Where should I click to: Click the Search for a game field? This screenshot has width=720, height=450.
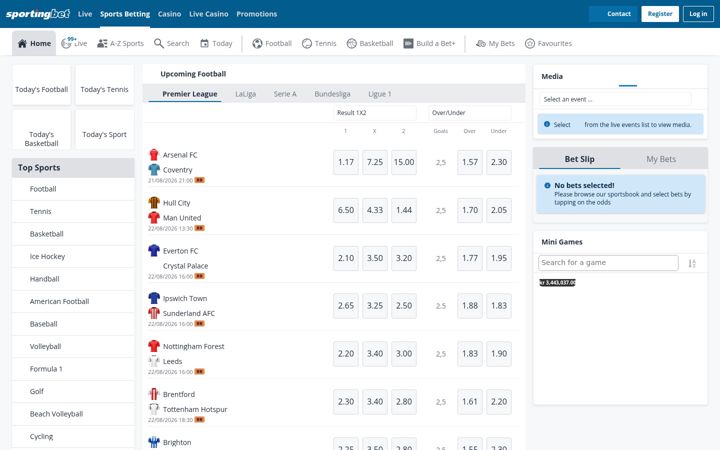point(608,263)
